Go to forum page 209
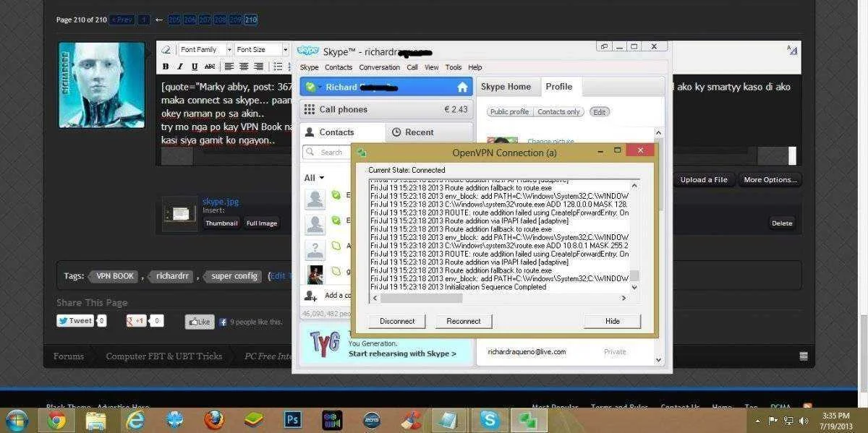The height and width of the screenshot is (433, 868). click(235, 20)
